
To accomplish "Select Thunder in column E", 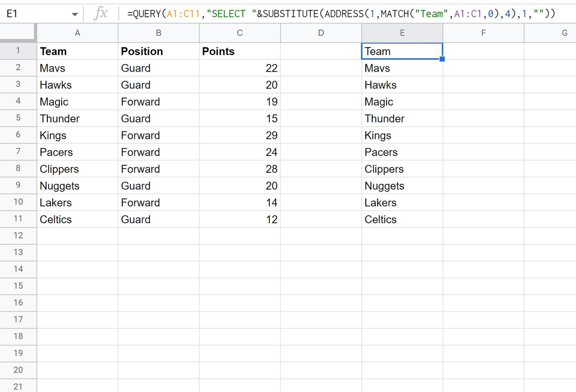I will pos(402,118).
